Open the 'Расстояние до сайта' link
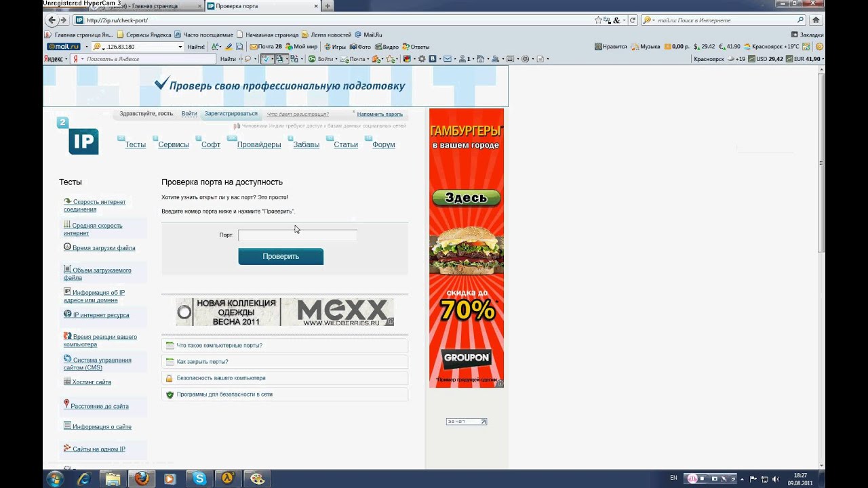Viewport: 868px width, 488px height. (96, 406)
